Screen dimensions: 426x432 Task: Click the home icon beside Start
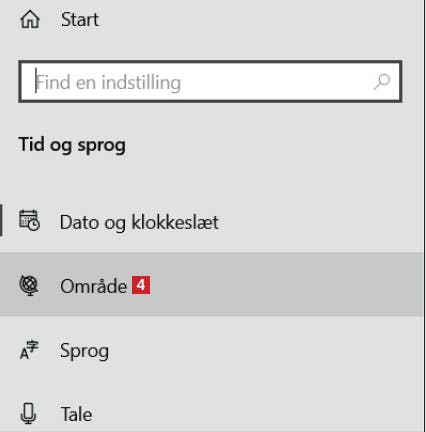30,19
